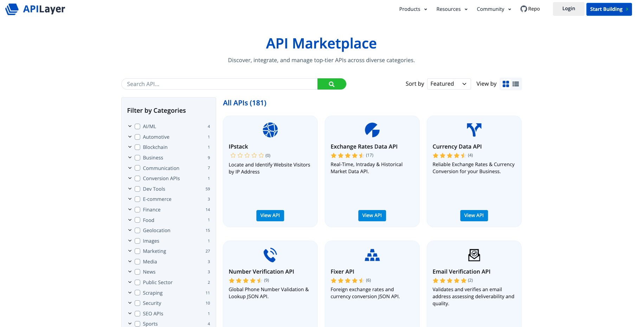Click the Currency Data API arrows icon
This screenshot has width=644, height=327.
pyautogui.click(x=474, y=130)
